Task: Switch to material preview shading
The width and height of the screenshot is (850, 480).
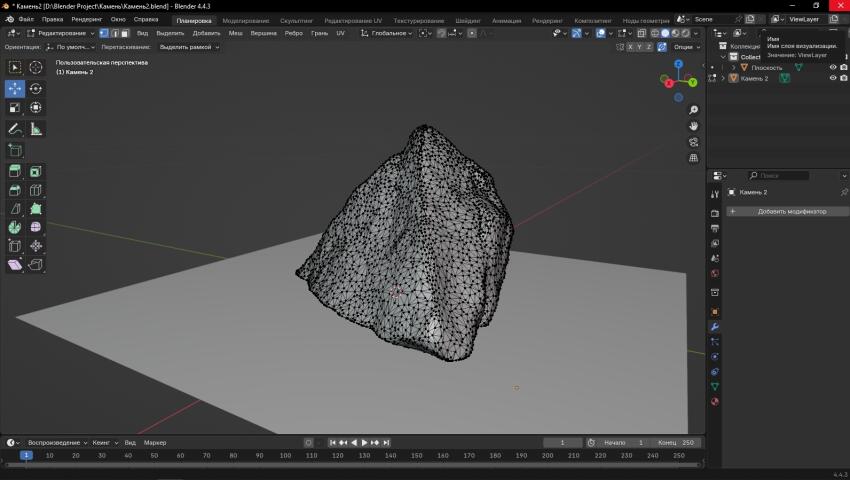Action: [675, 33]
